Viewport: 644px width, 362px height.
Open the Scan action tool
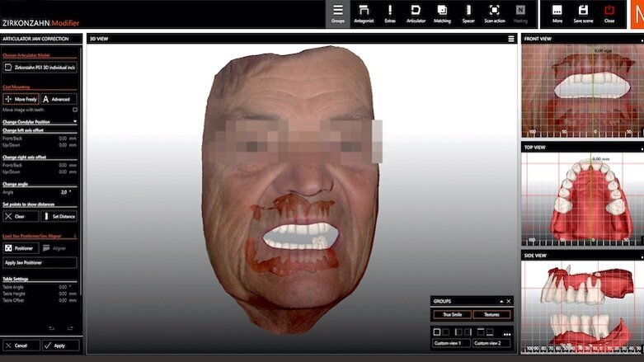coord(494,13)
